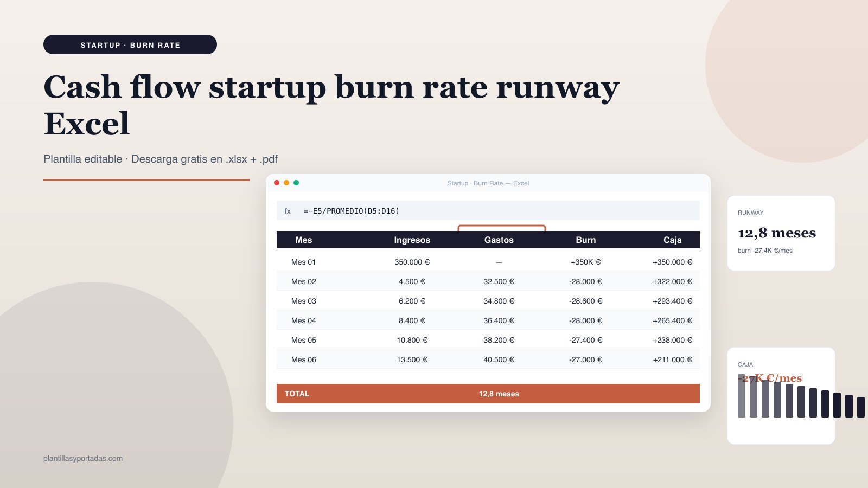Click the 10.800 € Ingresos cell
The height and width of the screenshot is (488, 868).
(x=412, y=340)
